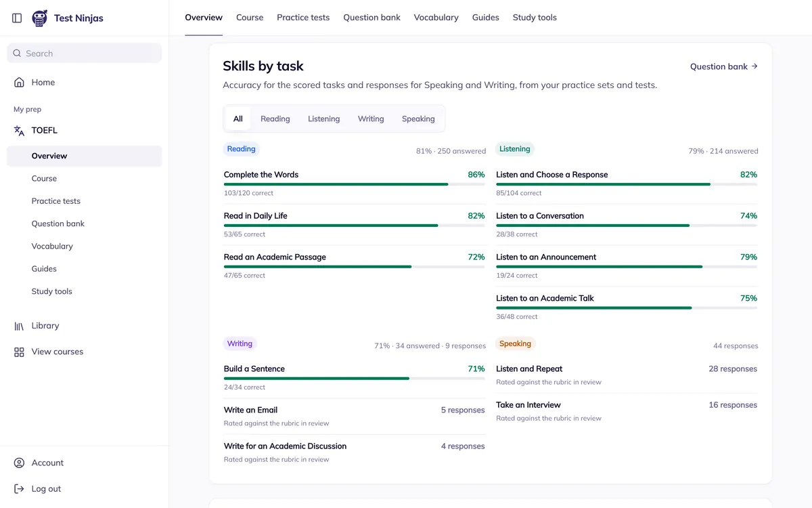The width and height of the screenshot is (812, 508).
Task: Click Complete the Words progress bar
Action: [355, 184]
